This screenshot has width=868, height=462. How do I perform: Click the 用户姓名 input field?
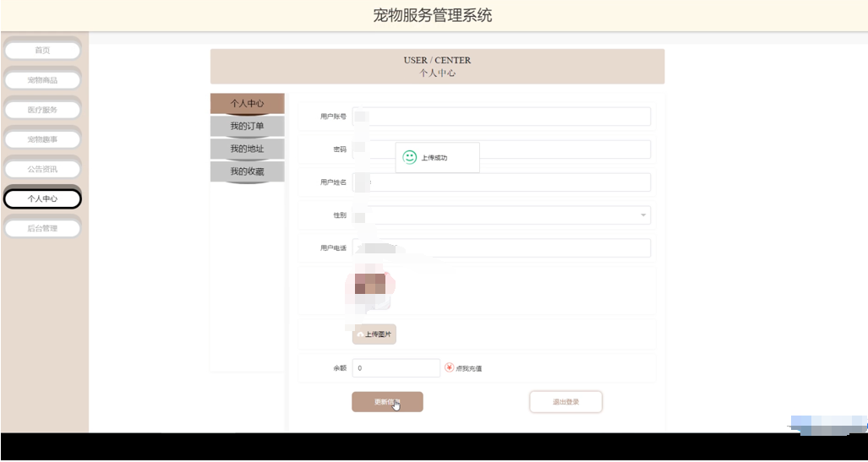coord(501,182)
